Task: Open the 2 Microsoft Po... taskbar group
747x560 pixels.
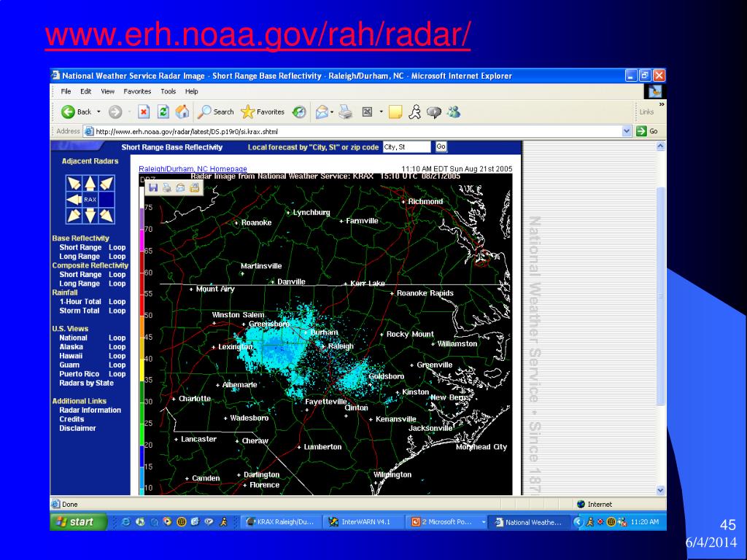Action: click(x=447, y=522)
